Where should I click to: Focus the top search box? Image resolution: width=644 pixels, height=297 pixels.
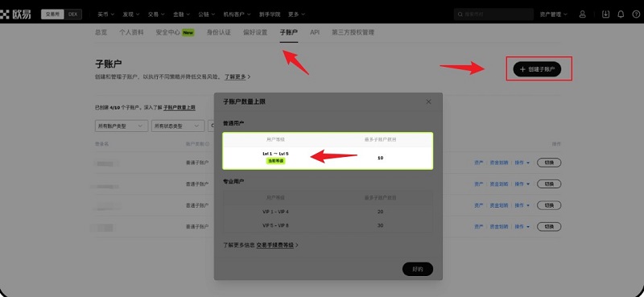[x=493, y=14]
